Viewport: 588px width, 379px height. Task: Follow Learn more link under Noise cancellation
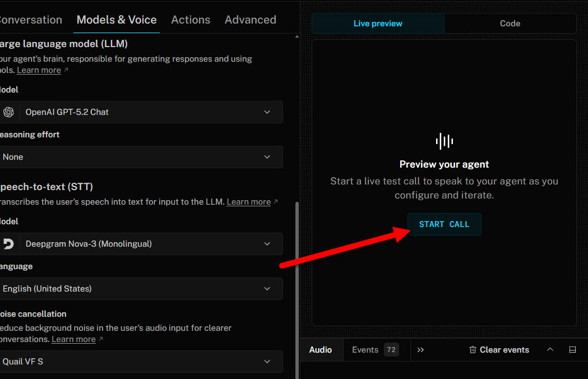73,339
